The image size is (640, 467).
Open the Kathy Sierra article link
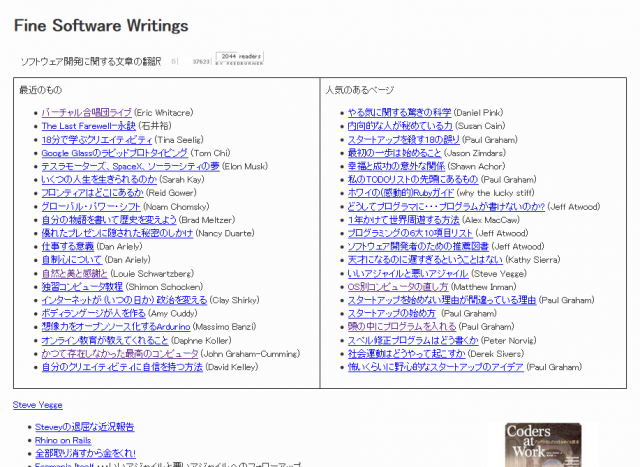tap(425, 260)
